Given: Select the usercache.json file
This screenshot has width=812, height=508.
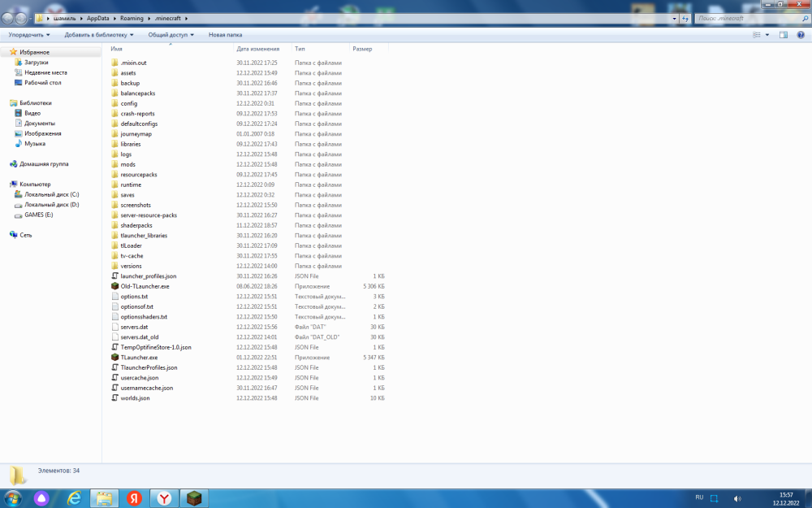Looking at the screenshot, I should coord(140,378).
